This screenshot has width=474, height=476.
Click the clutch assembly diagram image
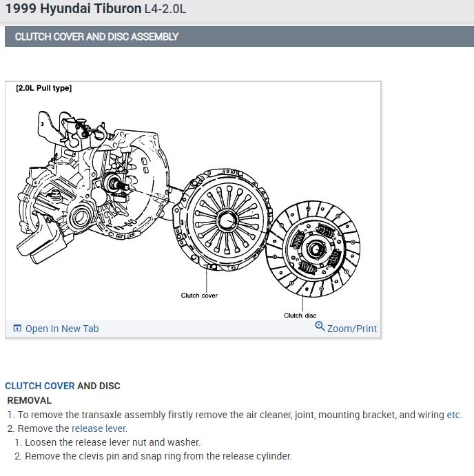(193, 200)
